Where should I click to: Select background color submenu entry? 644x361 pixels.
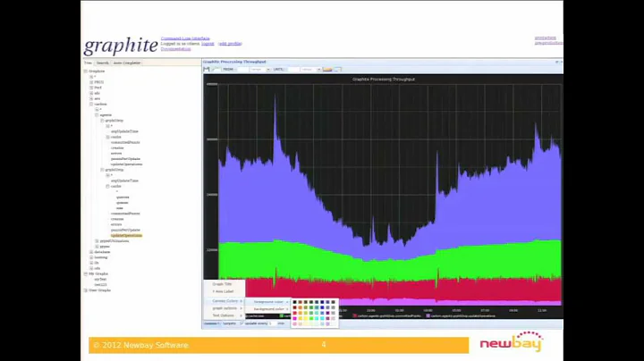269,309
